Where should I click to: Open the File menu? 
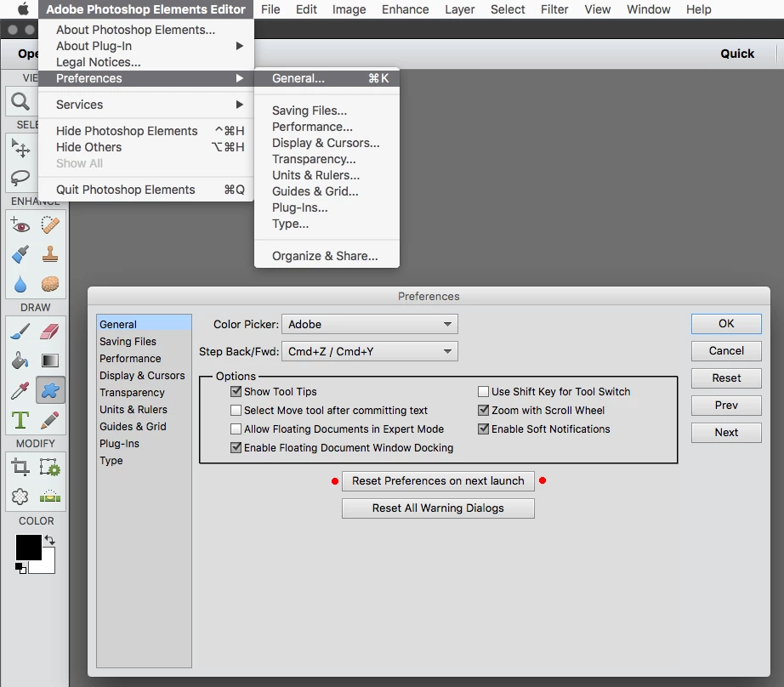270,9
